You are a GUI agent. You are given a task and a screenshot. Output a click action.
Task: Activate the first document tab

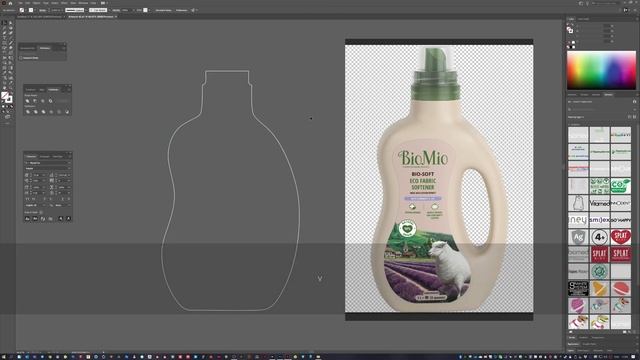coord(39,17)
